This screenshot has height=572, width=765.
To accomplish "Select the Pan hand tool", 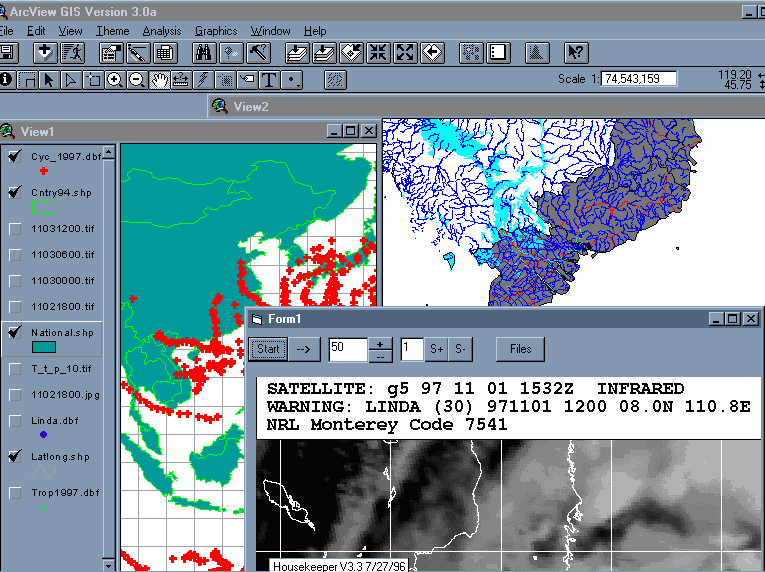I will coord(159,79).
